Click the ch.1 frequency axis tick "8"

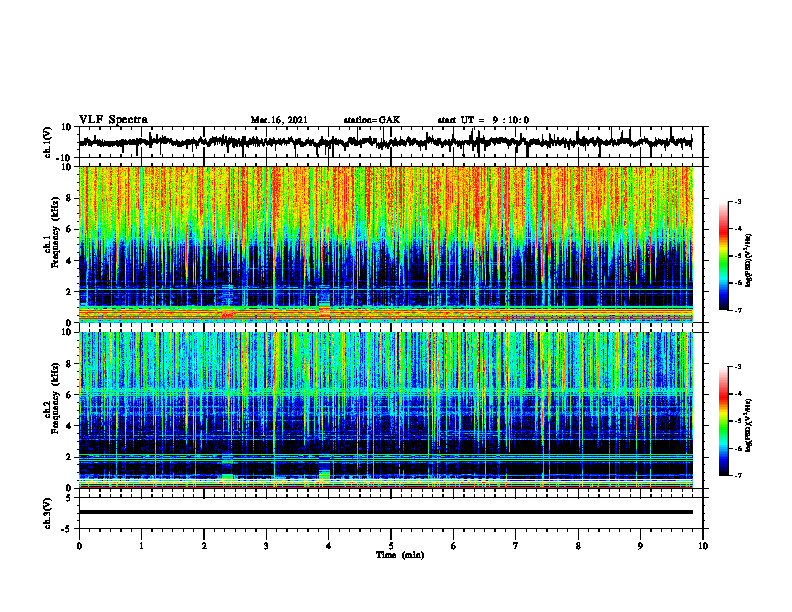[70, 198]
